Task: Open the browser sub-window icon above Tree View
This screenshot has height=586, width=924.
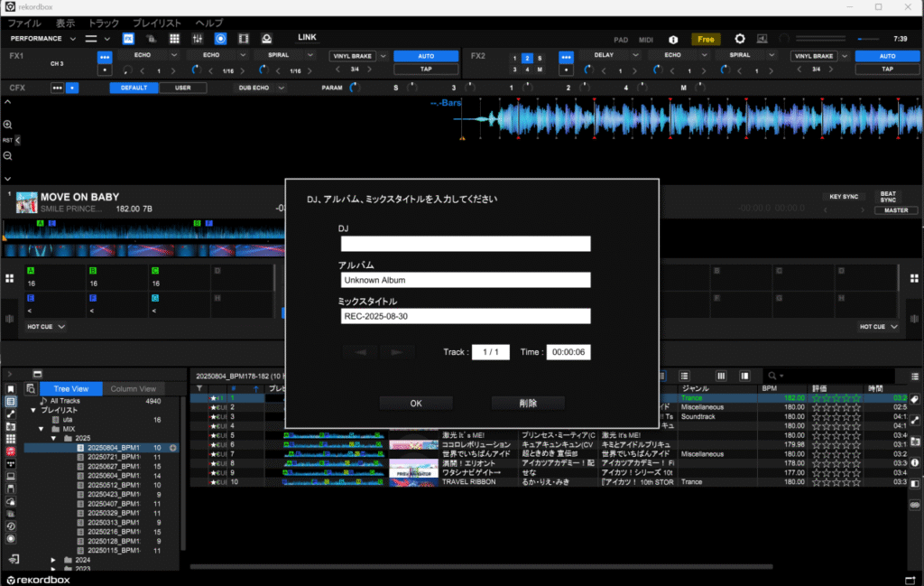Action: [x=37, y=375]
